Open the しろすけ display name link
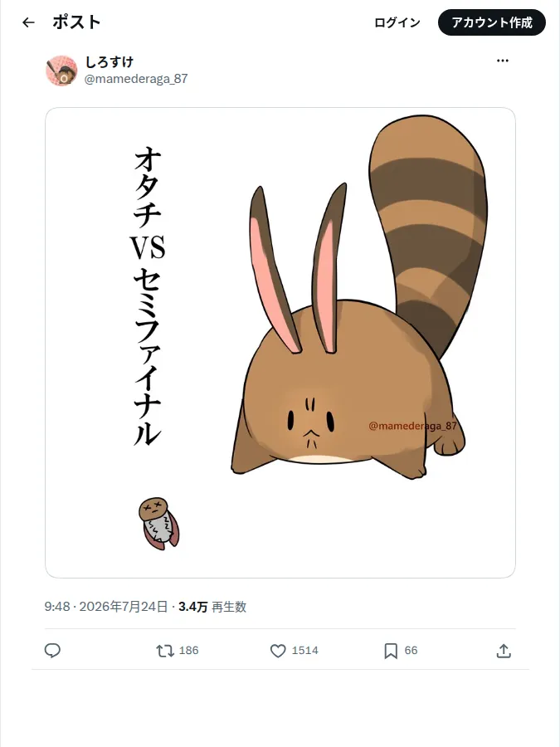Screen dimensions: 560x747 click(109, 62)
